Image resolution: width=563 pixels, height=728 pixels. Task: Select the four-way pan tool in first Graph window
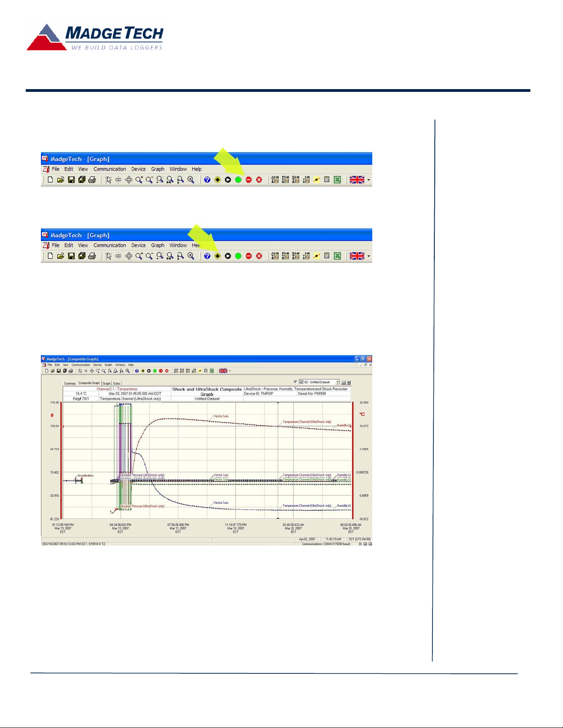click(129, 180)
